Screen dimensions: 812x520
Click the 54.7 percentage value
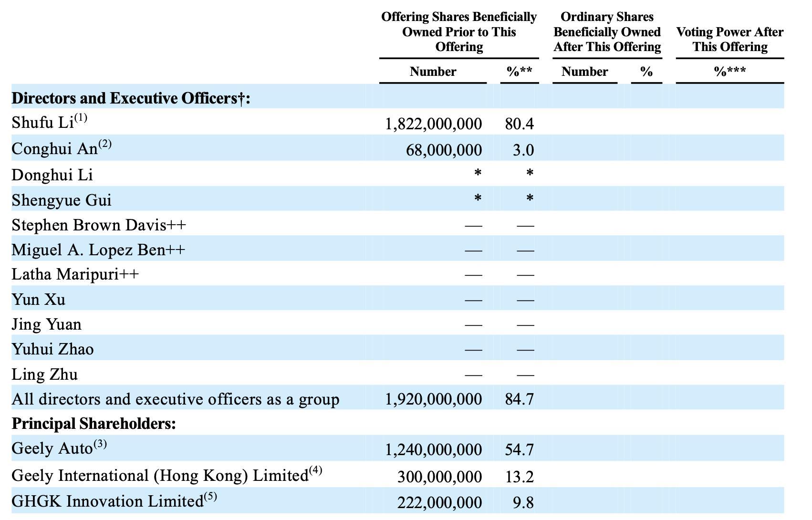point(520,450)
